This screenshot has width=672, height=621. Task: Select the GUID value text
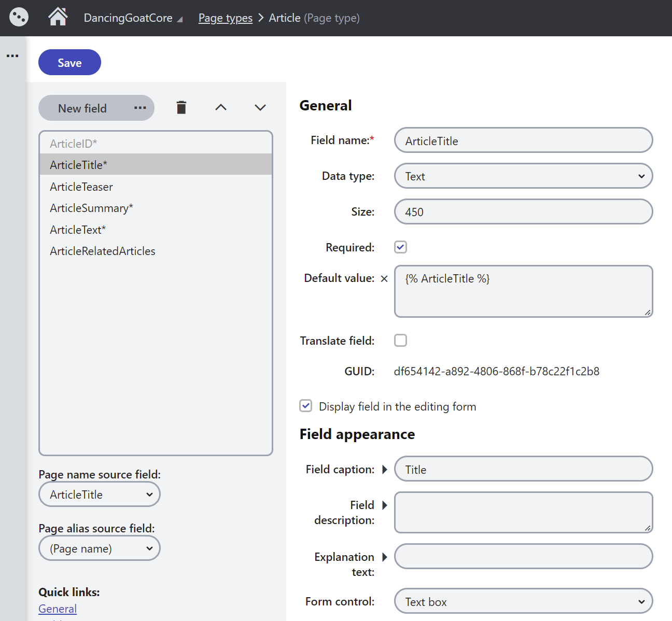point(497,371)
